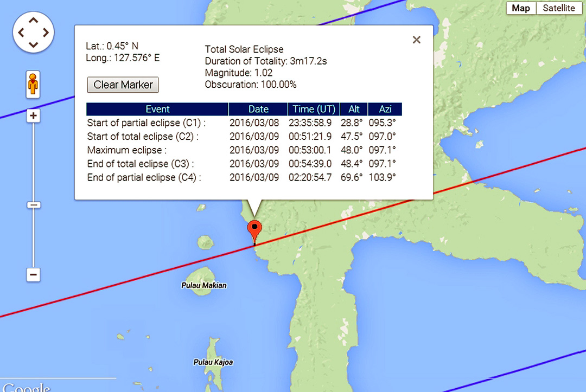
Task: Click the Azi column header
Action: pos(385,109)
